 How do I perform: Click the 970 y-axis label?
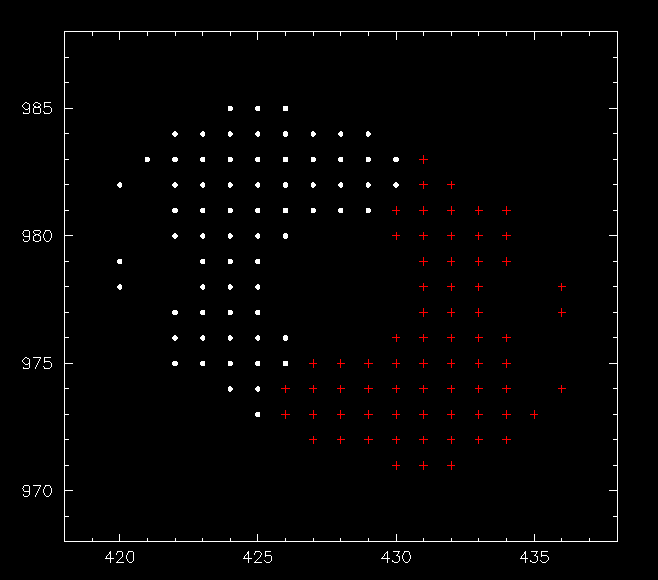pos(37,491)
